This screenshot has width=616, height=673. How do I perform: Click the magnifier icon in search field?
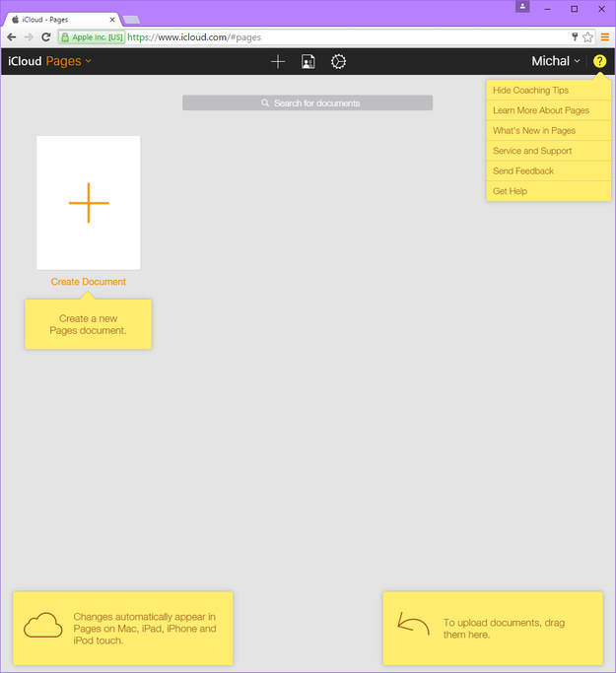[265, 103]
